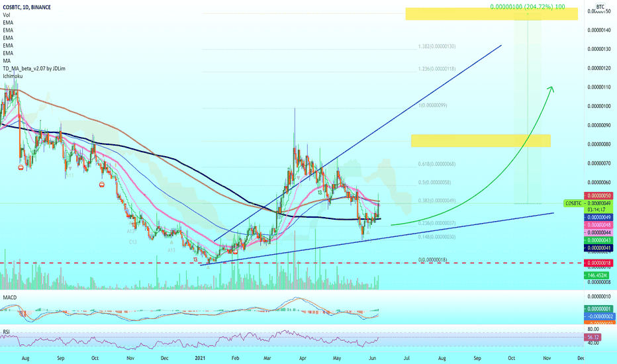Click the Jun label on time axis
This screenshot has height=364, width=617.
[x=372, y=358]
